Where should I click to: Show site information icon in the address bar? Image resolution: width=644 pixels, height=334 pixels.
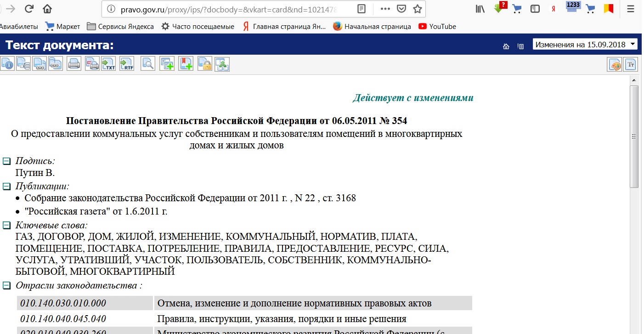[111, 9]
